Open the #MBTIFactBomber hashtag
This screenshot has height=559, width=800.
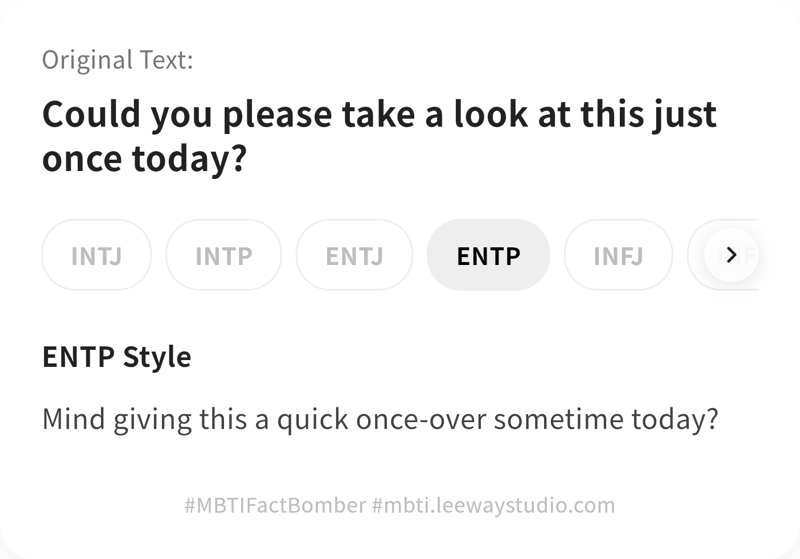(x=275, y=505)
